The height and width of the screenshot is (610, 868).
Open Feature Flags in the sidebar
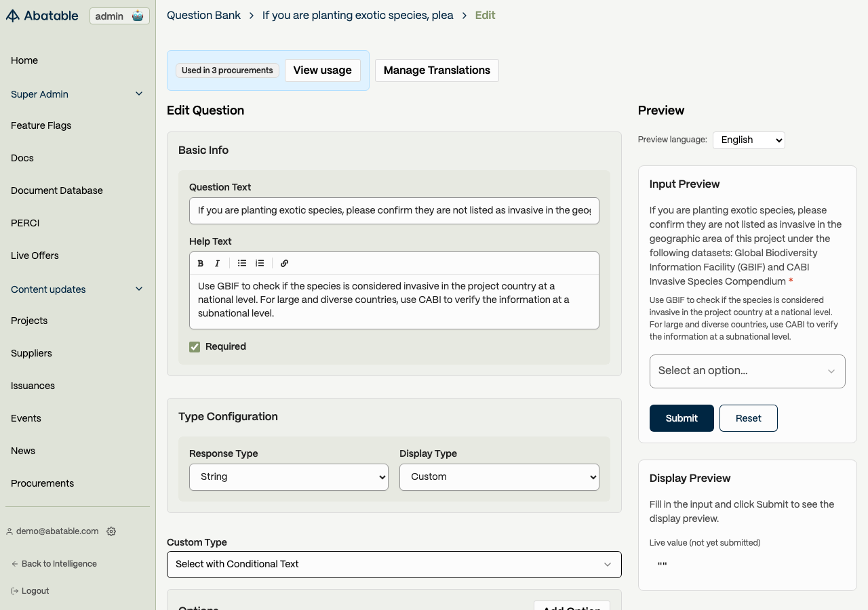(x=41, y=125)
